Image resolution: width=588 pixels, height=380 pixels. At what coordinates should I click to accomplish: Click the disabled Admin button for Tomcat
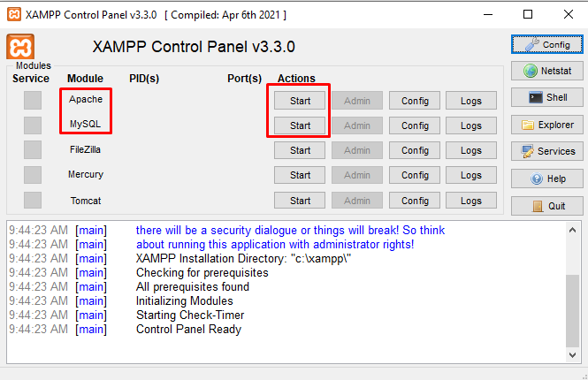tap(357, 201)
